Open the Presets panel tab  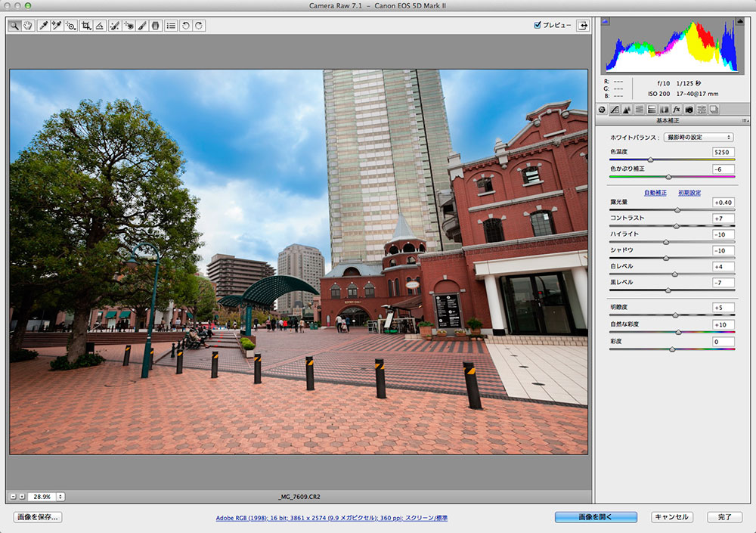pyautogui.click(x=702, y=110)
